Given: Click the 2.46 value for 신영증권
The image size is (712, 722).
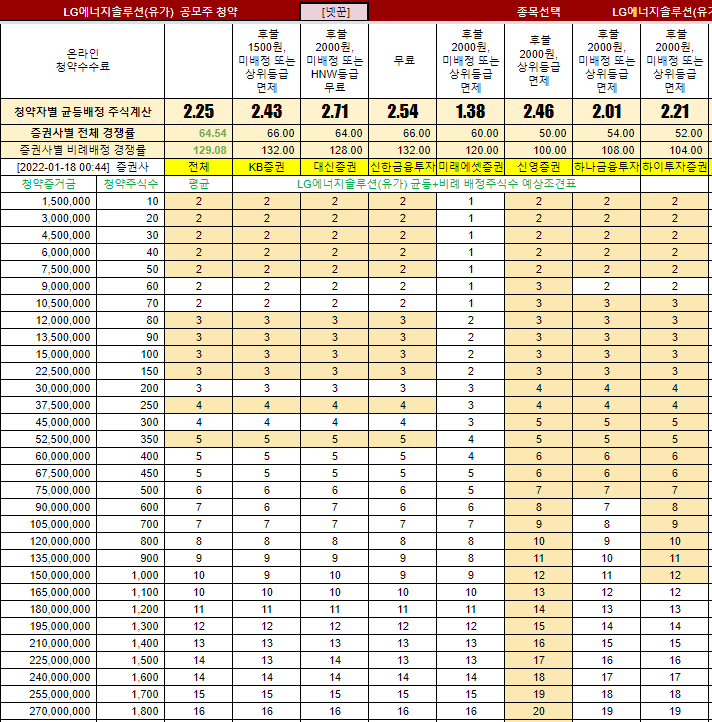Looking at the screenshot, I should [x=539, y=111].
